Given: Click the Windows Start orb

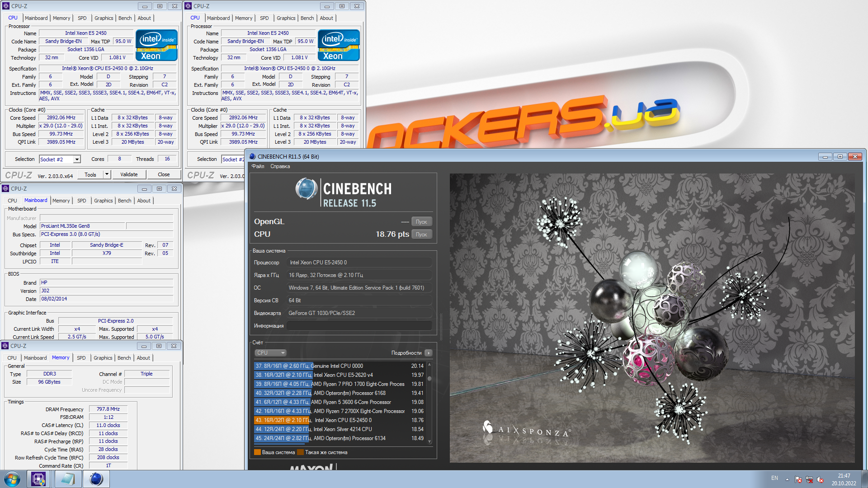Looking at the screenshot, I should pyautogui.click(x=12, y=479).
